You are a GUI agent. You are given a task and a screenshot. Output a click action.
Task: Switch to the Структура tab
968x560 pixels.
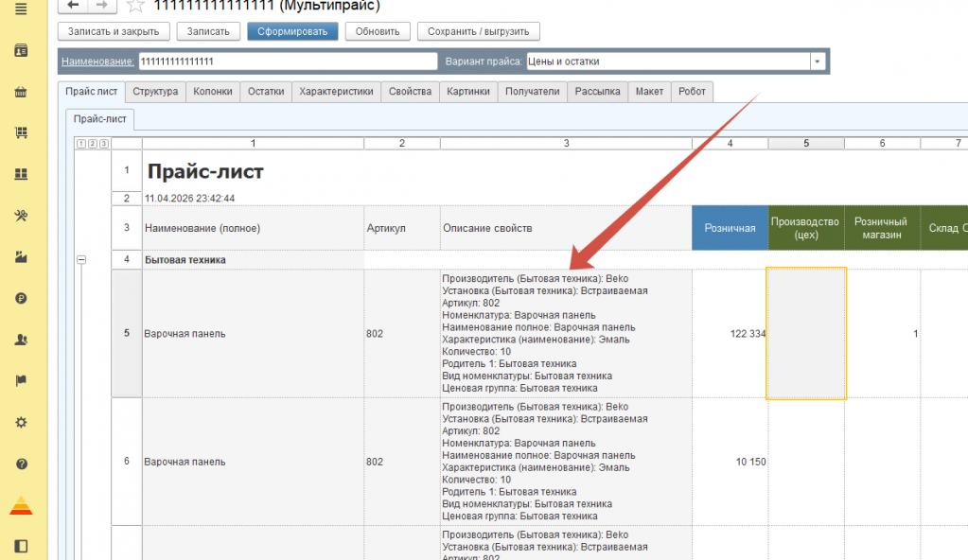coord(155,92)
